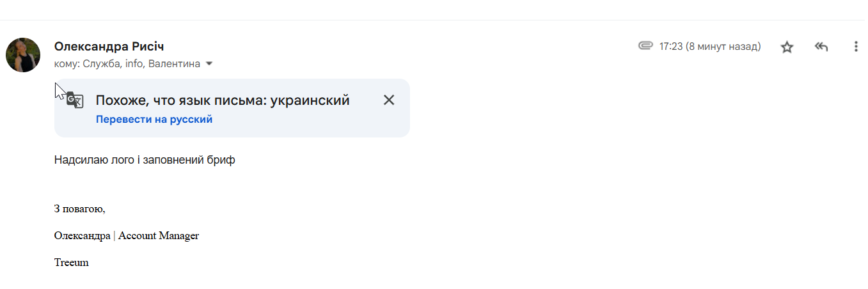The image size is (868, 289).
Task: Click the Google Translate icon in the banner
Action: (75, 100)
